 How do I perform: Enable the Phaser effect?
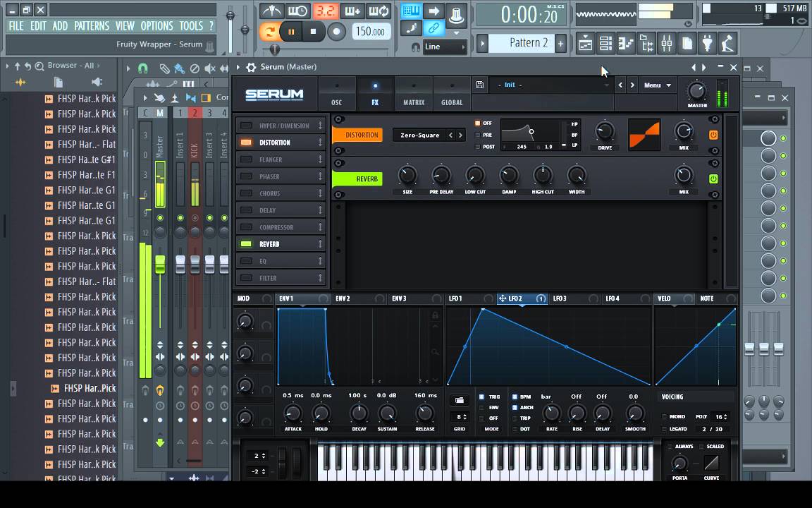(247, 176)
